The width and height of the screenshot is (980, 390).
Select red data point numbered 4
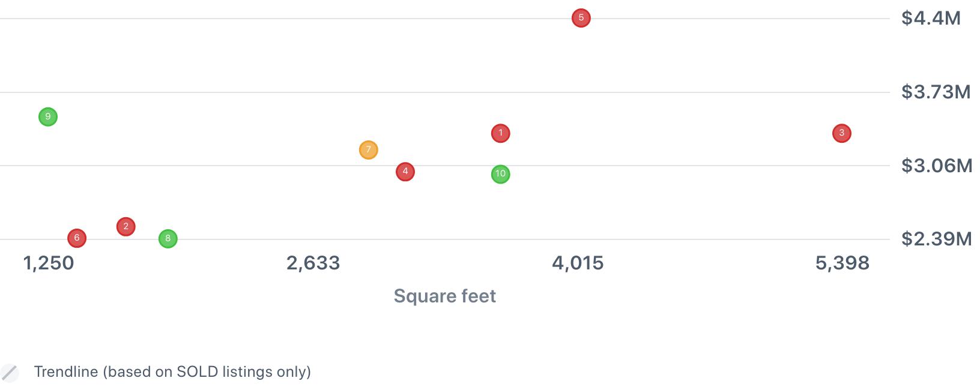[x=405, y=172]
